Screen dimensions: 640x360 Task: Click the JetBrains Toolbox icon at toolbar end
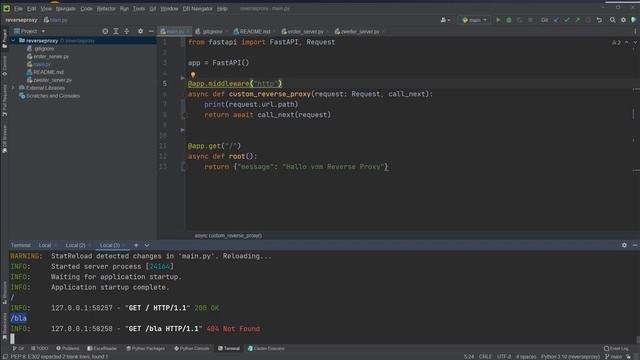pos(634,20)
